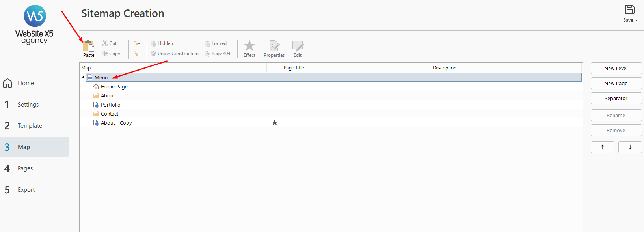Screen dimensions: 644x232
Task: Click the Copy pages icon
Action: pos(105,54)
